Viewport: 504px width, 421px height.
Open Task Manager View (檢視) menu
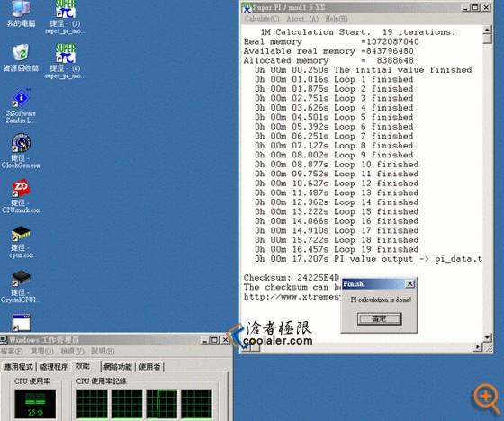coord(72,351)
